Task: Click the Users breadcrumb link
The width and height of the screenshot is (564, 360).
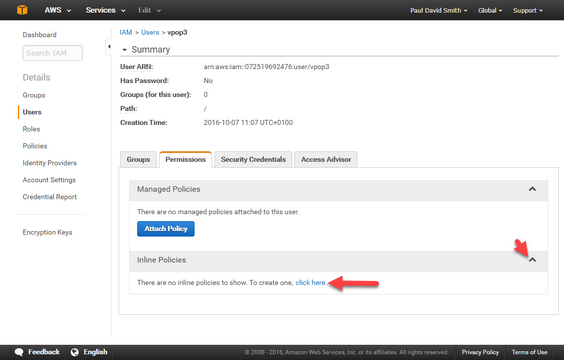Action: [x=150, y=32]
